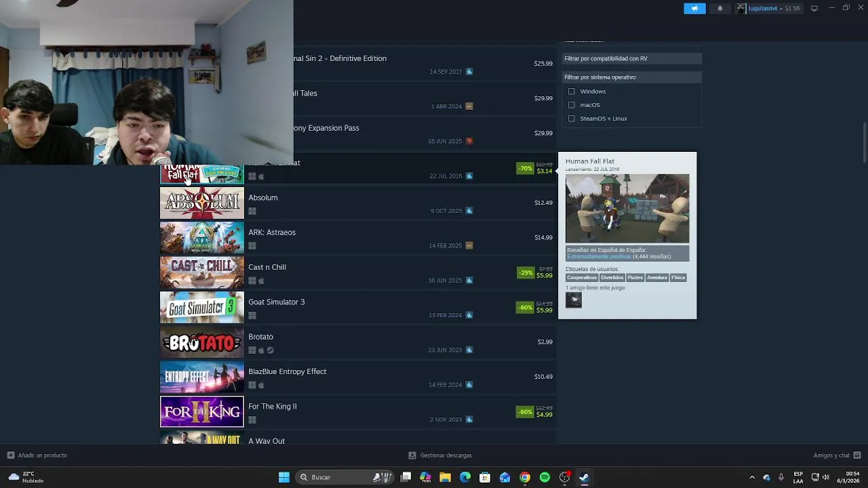868x488 pixels.
Task: Click the $10.49 price of BlazBlue Entropy Effect
Action: (543, 377)
